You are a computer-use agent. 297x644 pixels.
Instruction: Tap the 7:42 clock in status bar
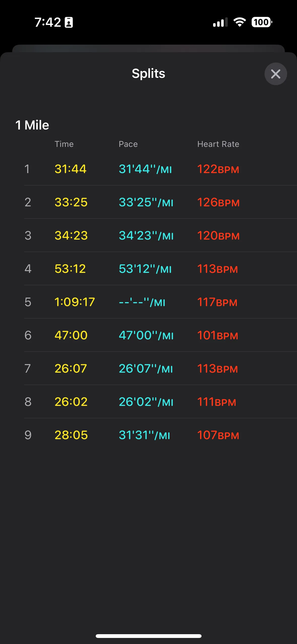(x=48, y=22)
